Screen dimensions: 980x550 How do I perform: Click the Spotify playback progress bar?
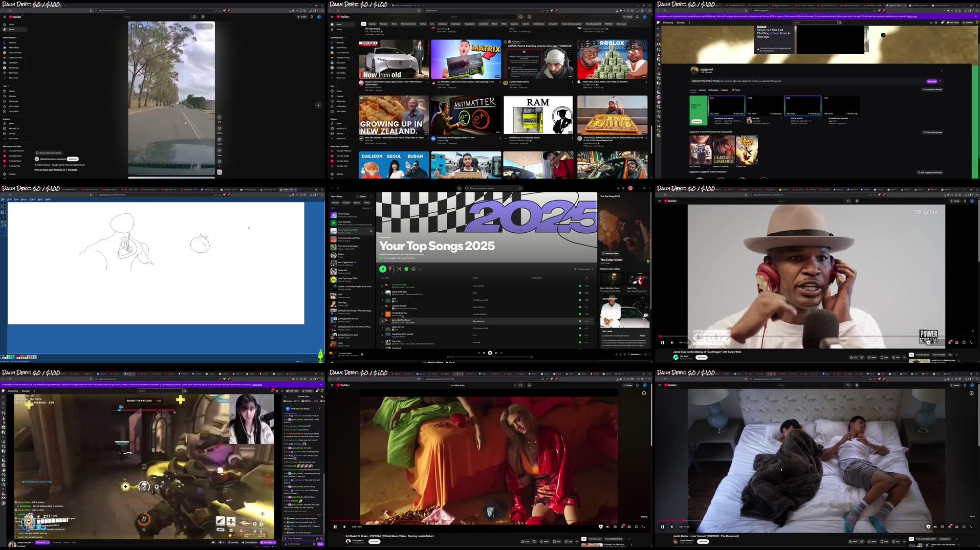(x=490, y=357)
